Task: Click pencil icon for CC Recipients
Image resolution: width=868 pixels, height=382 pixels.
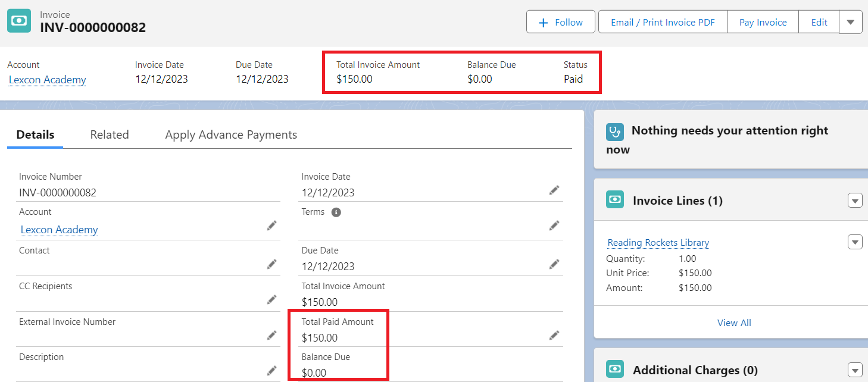Action: (x=271, y=300)
